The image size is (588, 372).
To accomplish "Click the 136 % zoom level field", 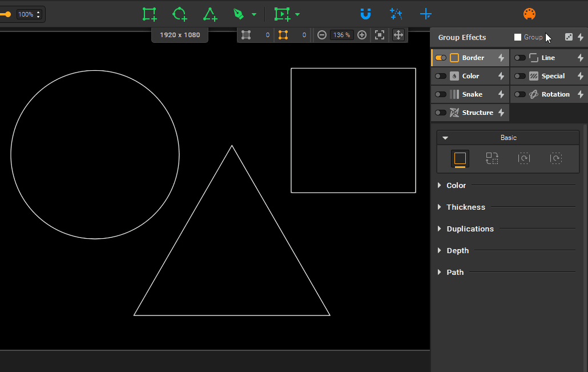I will (x=341, y=35).
